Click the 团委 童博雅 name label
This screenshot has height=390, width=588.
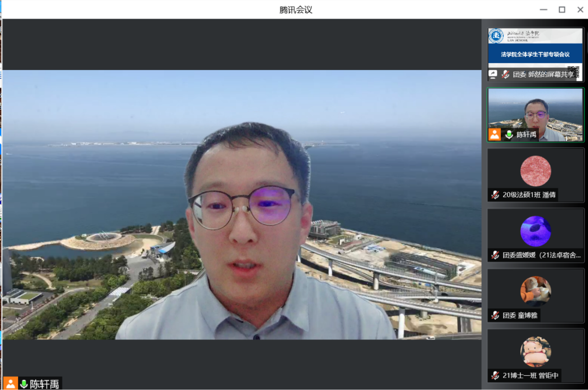click(520, 315)
